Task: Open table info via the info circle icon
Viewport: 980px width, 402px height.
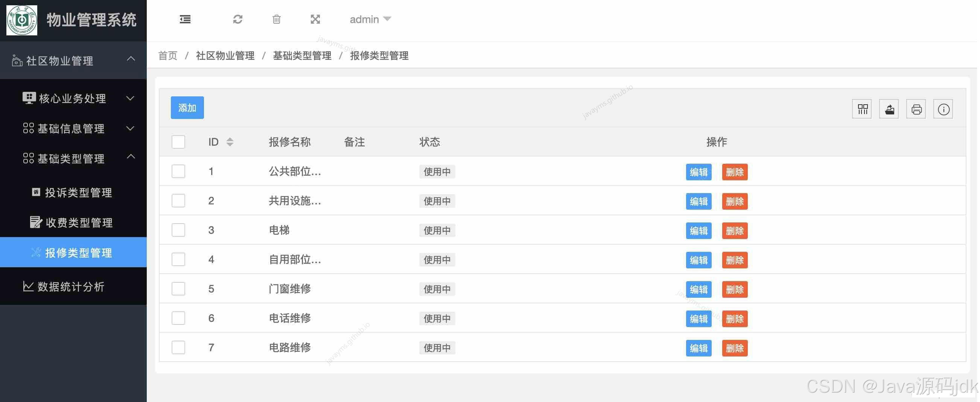Action: coord(943,109)
